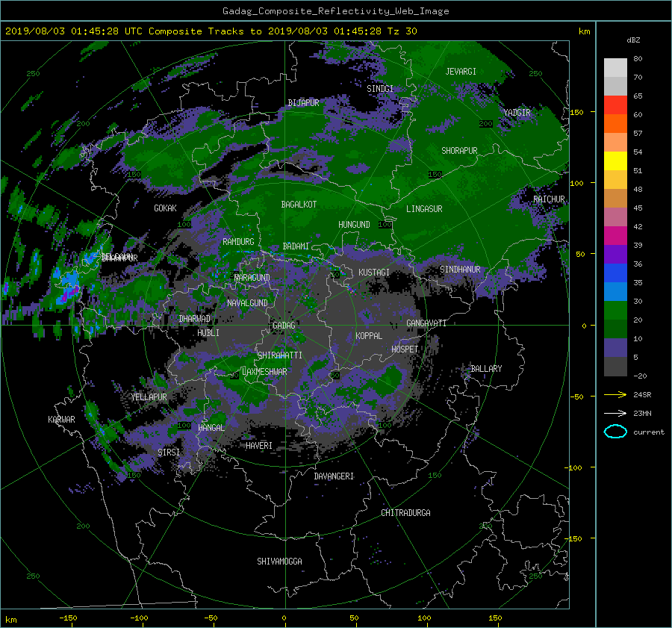Click the SHORAPUR city label
672x628 pixels.
[x=459, y=151]
